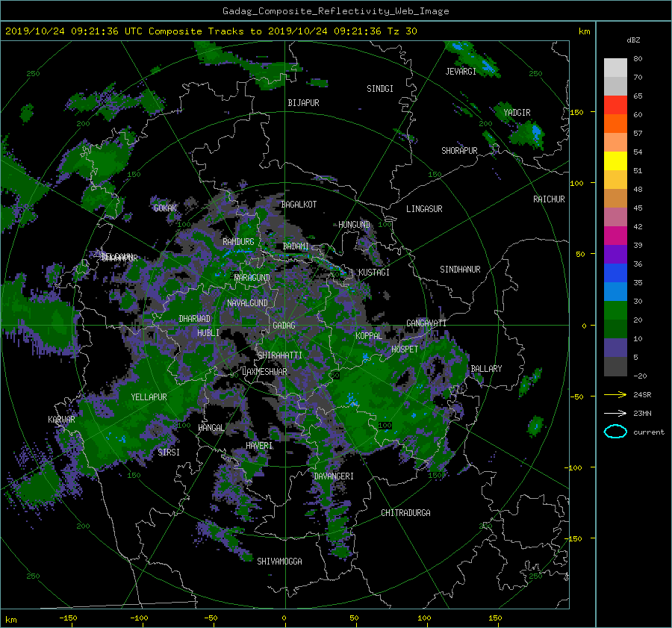The width and height of the screenshot is (672, 628).
Task: Click the KOPPAL label
Action: 369,336
